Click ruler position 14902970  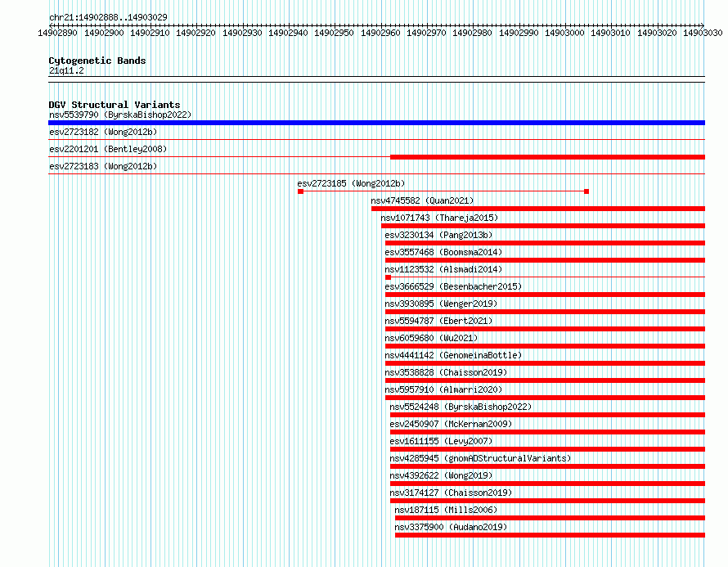pos(426,33)
